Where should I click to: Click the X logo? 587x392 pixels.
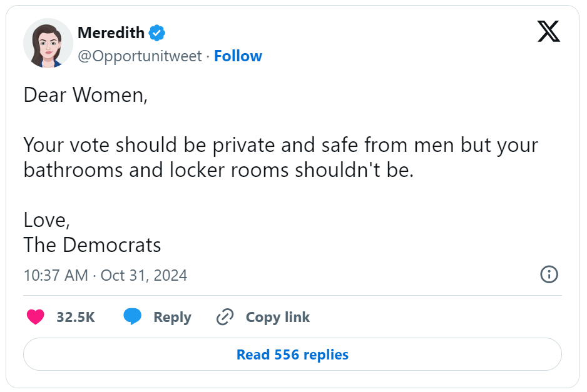point(548,31)
